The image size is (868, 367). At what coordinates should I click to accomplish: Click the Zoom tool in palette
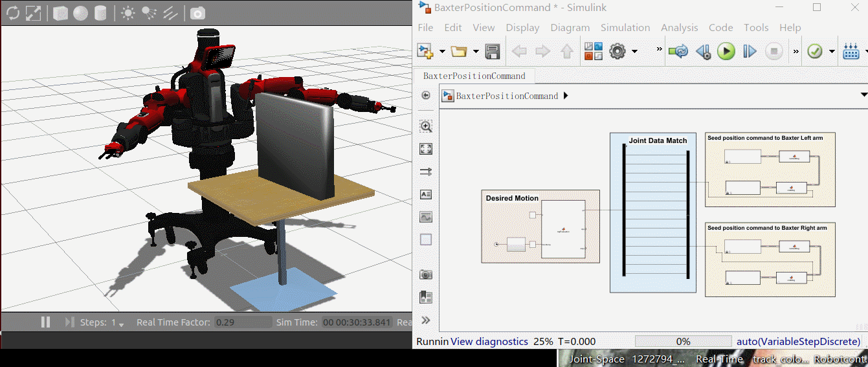point(426,126)
